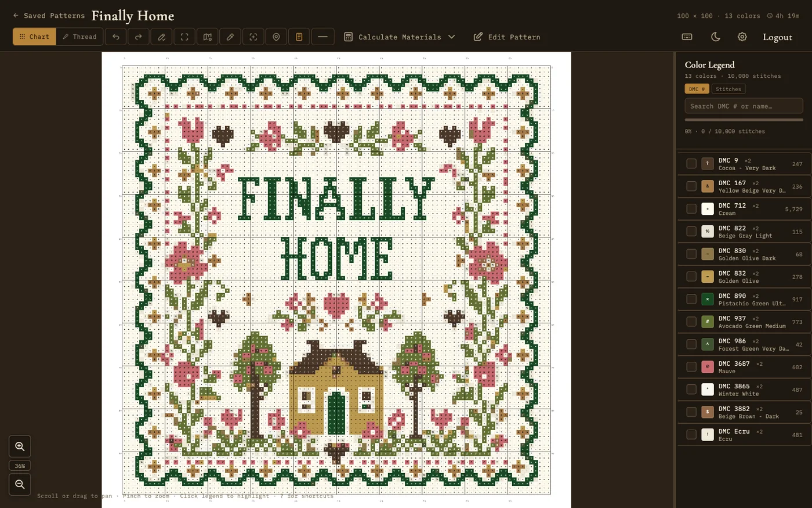Viewport: 812px width, 508px height.
Task: Click the redo arrow icon
Action: click(139, 37)
